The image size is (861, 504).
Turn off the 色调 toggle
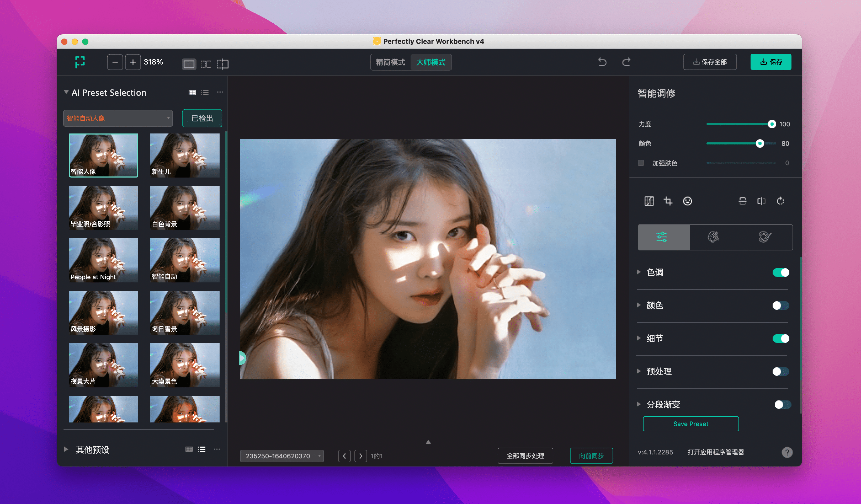coord(781,272)
